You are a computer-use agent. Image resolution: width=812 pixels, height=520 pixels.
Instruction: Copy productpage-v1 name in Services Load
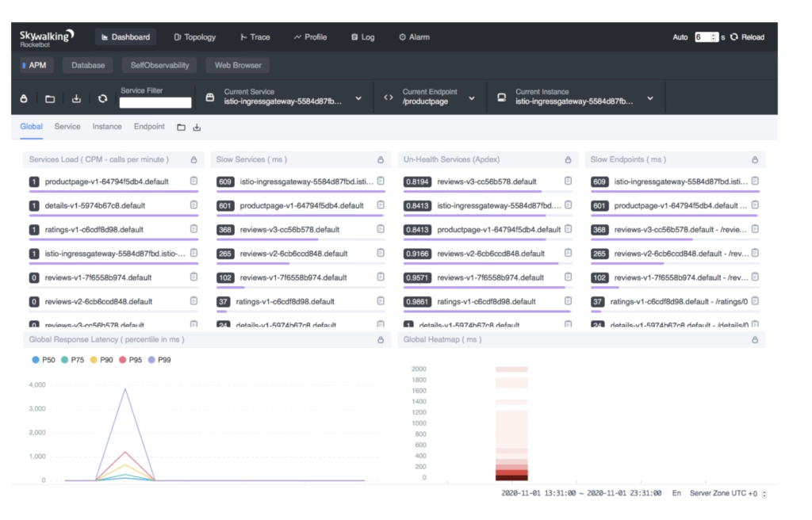click(x=193, y=181)
